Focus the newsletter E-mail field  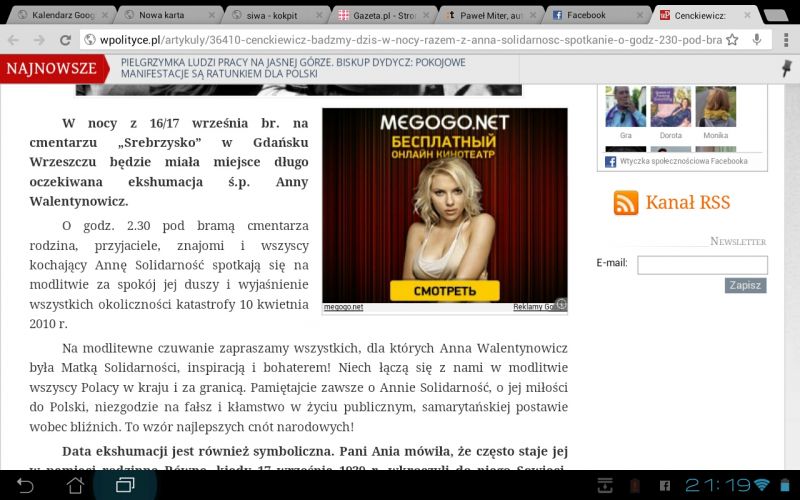click(x=702, y=265)
